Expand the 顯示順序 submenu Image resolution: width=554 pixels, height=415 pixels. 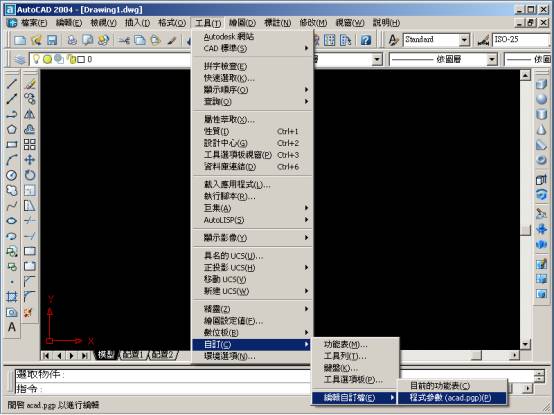pos(252,90)
